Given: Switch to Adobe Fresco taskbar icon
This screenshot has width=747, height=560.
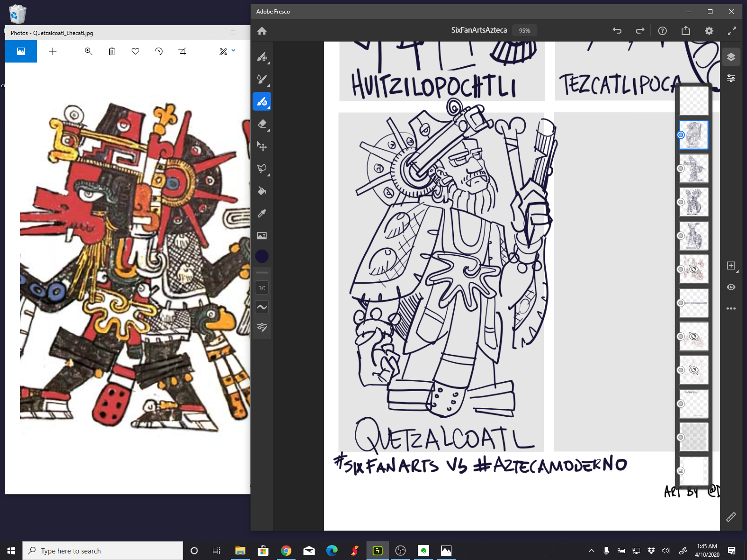Looking at the screenshot, I should [x=377, y=551].
